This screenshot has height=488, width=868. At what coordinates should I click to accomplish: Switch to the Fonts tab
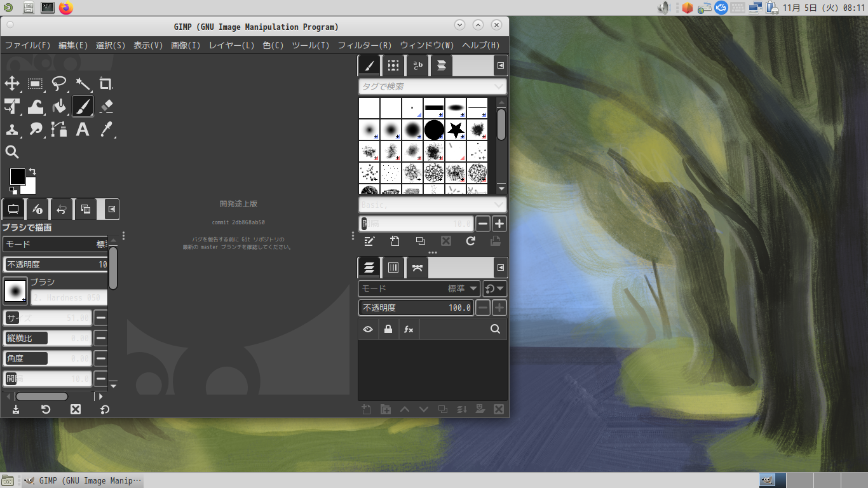(x=417, y=65)
